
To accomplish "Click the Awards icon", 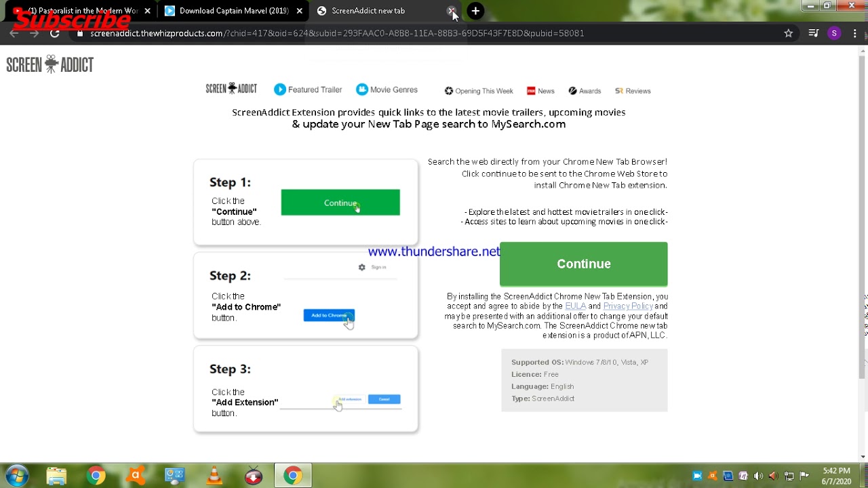I will pos(572,91).
